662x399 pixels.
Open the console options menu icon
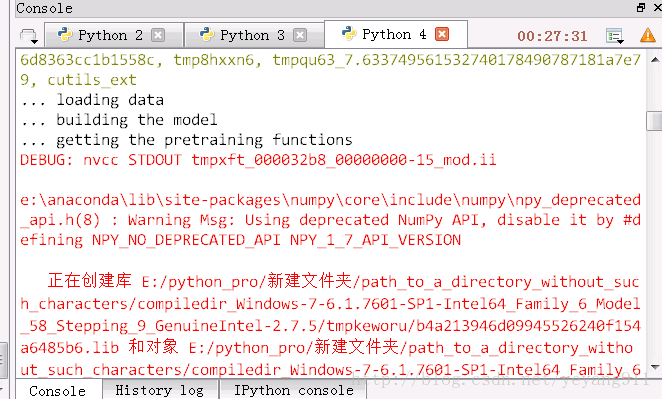point(615,36)
